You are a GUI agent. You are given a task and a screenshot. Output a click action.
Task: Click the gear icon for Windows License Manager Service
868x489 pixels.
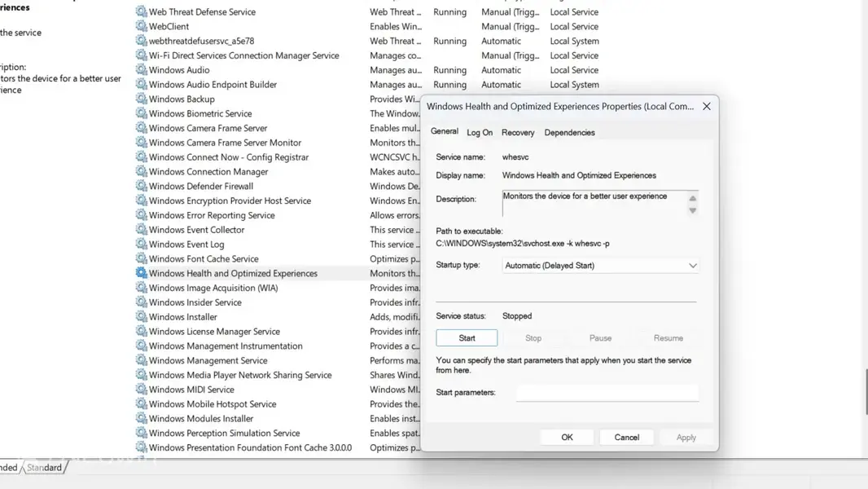pyautogui.click(x=141, y=331)
